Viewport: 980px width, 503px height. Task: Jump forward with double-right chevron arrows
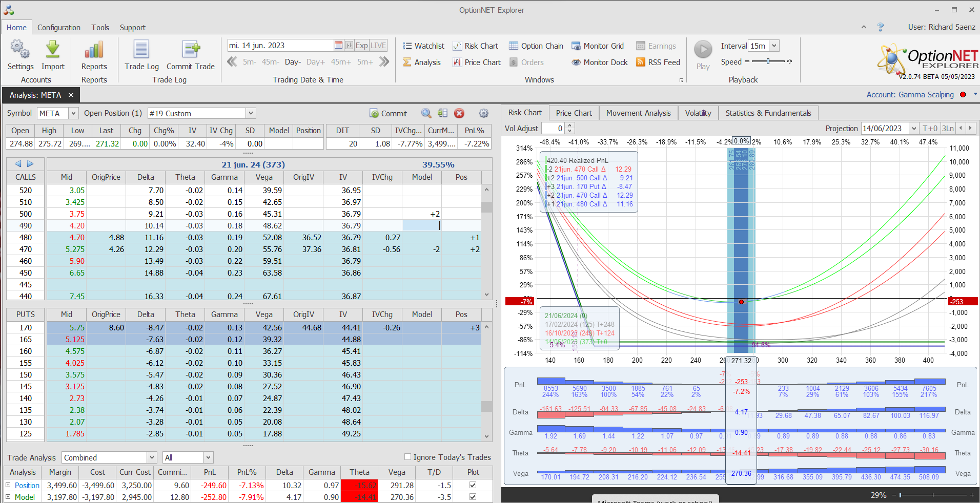coord(384,62)
